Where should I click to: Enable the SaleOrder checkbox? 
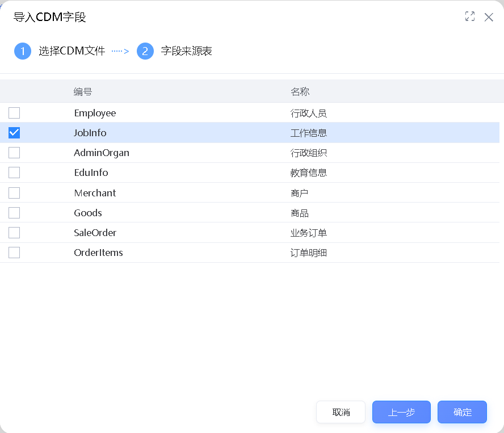(14, 232)
